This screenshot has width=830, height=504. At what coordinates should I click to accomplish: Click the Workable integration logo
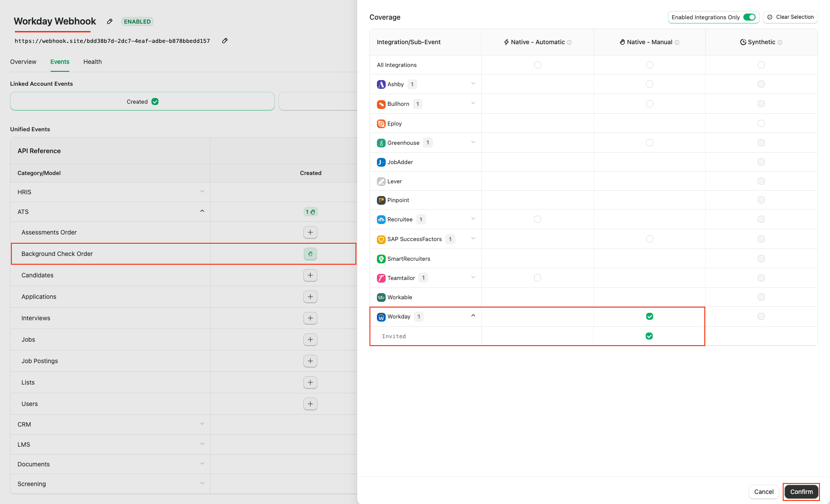(x=381, y=297)
